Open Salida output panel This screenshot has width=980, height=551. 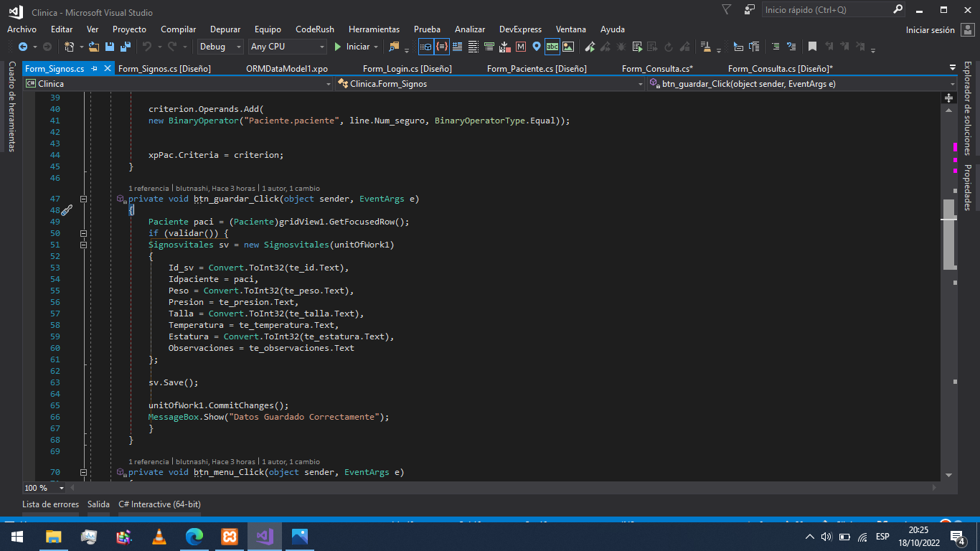coord(98,504)
